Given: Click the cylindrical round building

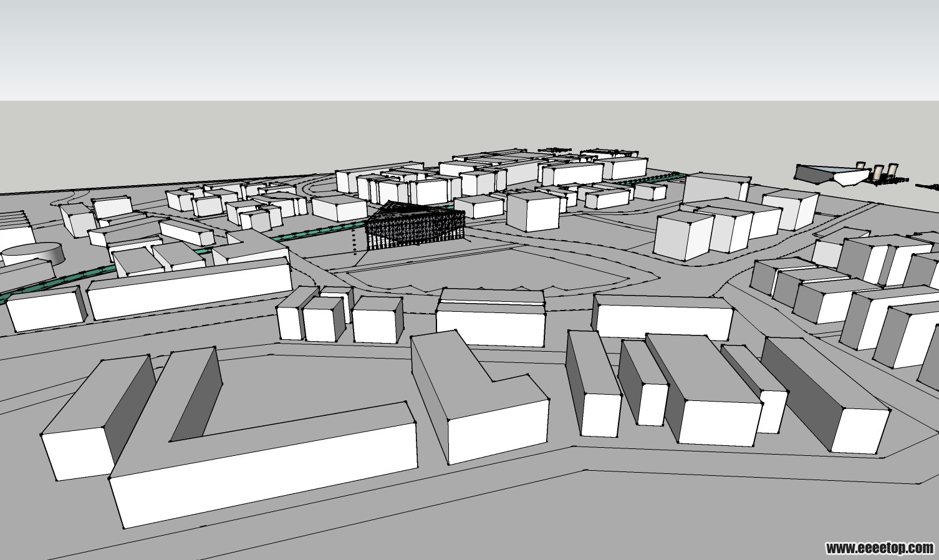Looking at the screenshot, I should click(x=34, y=253).
